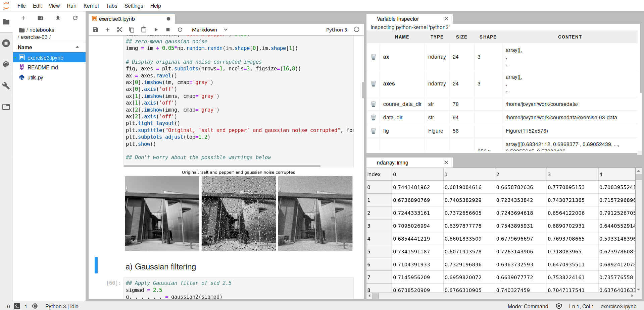The height and width of the screenshot is (310, 644).
Task: Select the exercise3.ipynb notebook tab
Action: 132,19
